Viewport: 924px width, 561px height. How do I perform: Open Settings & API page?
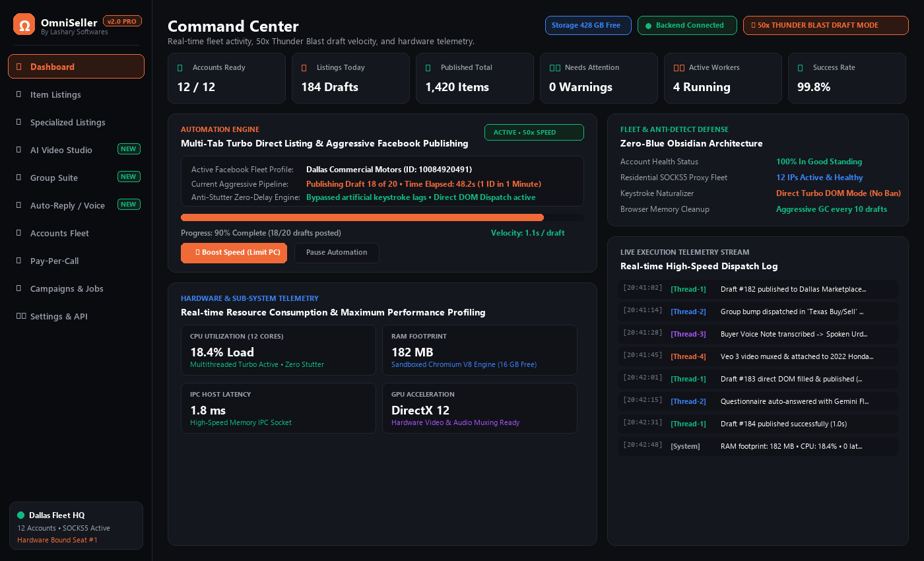[76, 316]
